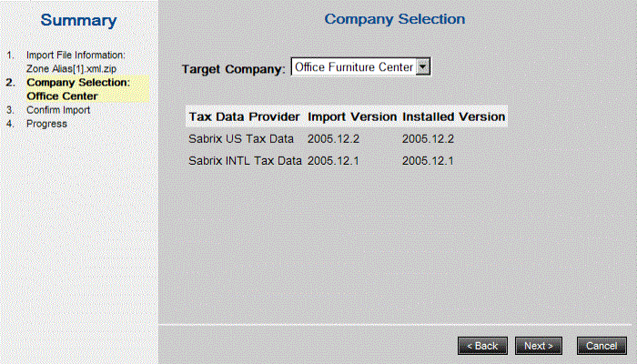This screenshot has height=364, width=637.
Task: Click the Company Selection page title
Action: pos(394,19)
